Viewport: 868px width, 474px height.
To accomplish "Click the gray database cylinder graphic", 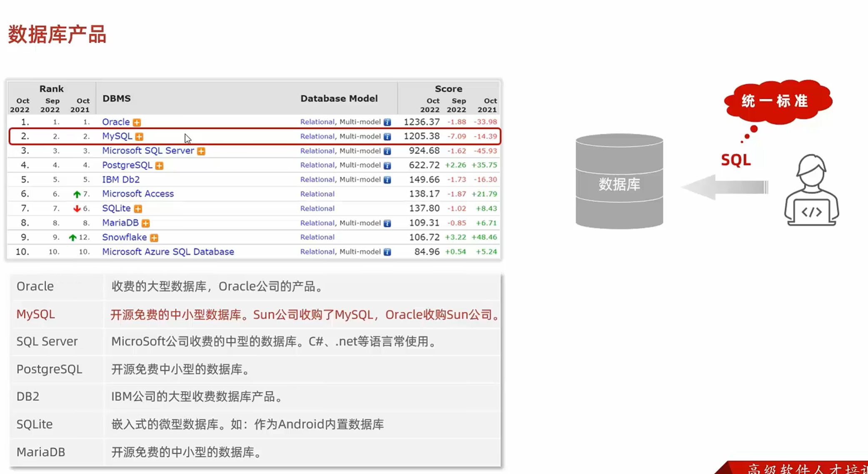I will click(x=619, y=182).
